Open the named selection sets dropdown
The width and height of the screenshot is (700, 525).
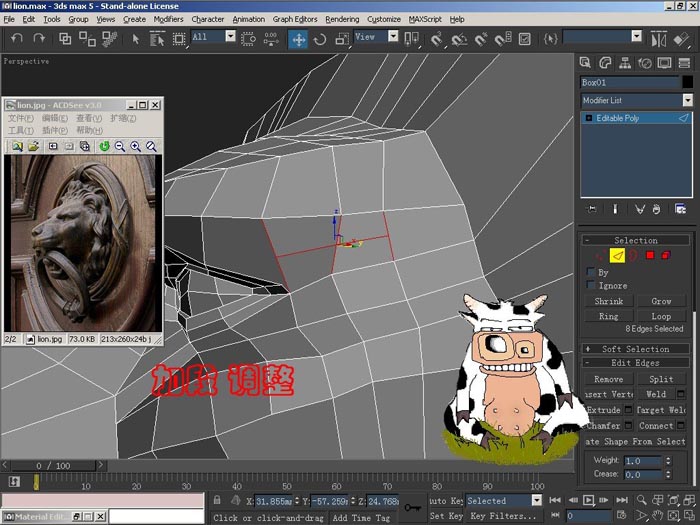coord(637,36)
